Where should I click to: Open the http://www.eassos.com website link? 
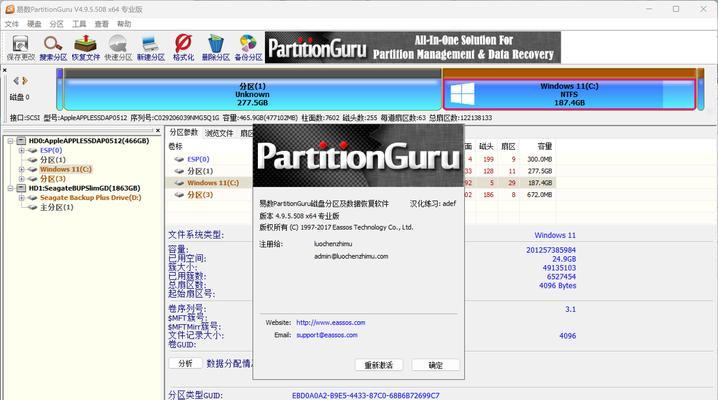click(x=331, y=323)
